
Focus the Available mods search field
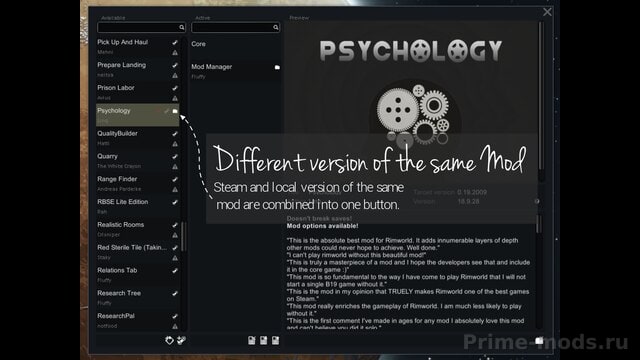141,27
